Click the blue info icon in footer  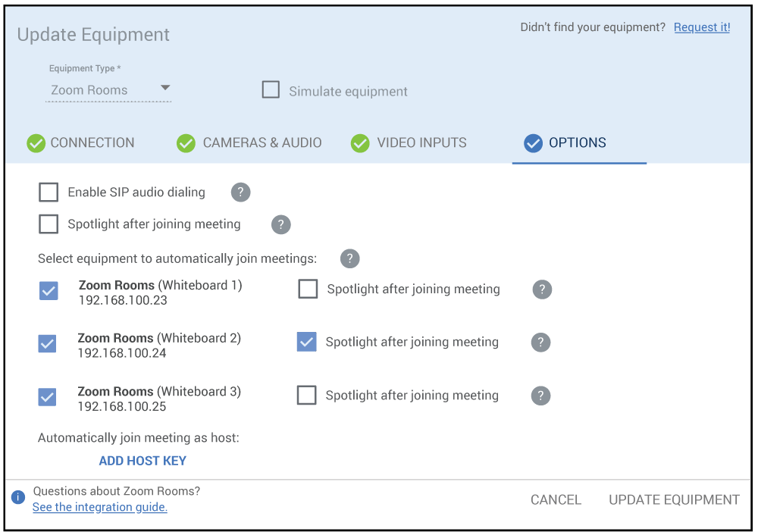18,498
